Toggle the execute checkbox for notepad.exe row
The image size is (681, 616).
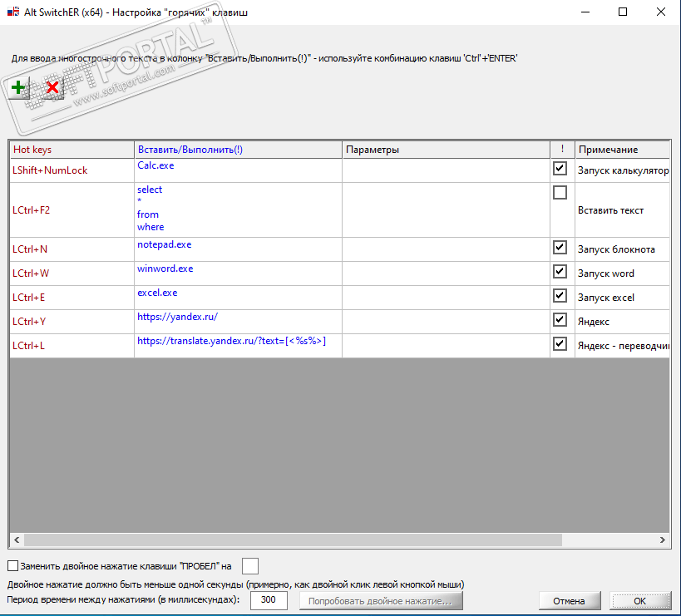pos(560,248)
